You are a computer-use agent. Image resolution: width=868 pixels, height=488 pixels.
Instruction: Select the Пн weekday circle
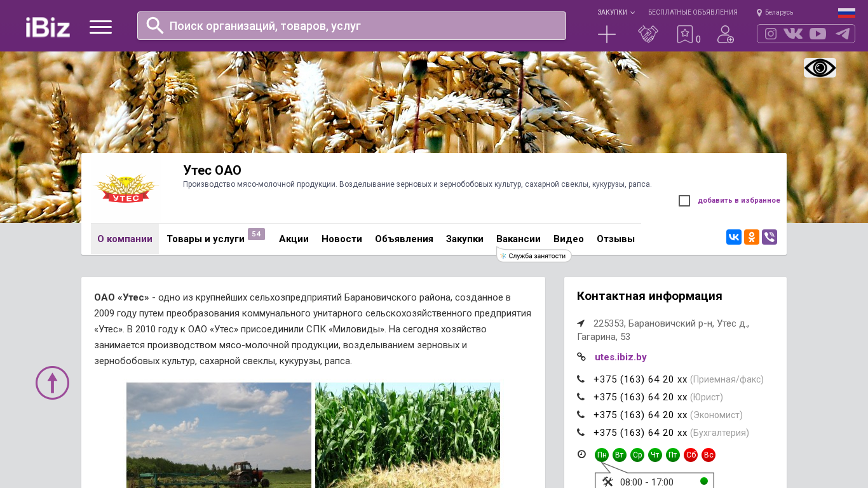pos(602,455)
